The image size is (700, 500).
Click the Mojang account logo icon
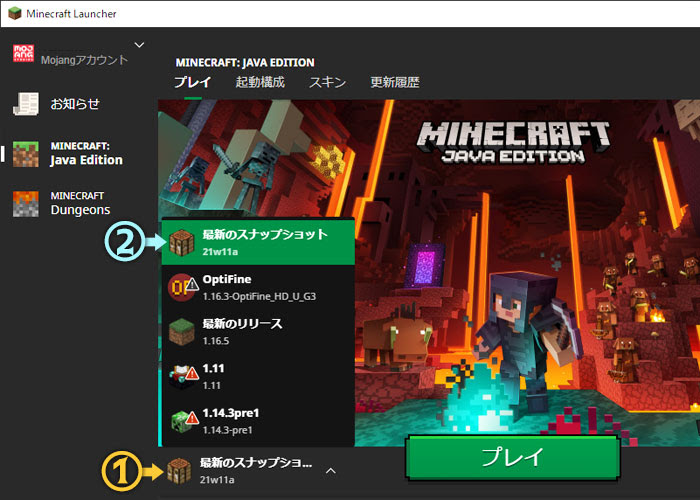(23, 53)
